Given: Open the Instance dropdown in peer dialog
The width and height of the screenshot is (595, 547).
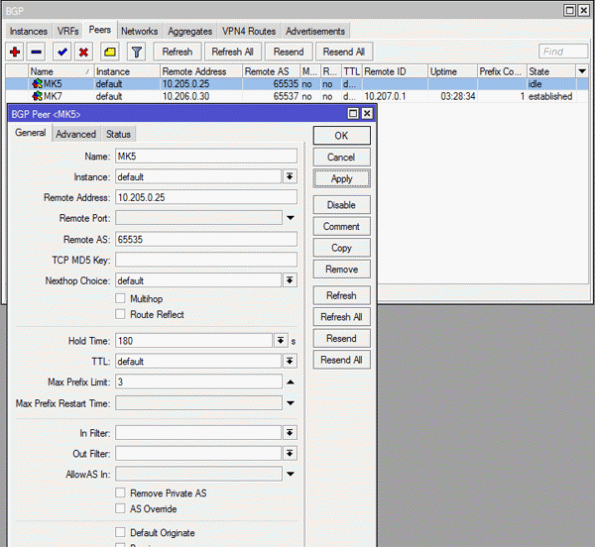Looking at the screenshot, I should tap(290, 176).
